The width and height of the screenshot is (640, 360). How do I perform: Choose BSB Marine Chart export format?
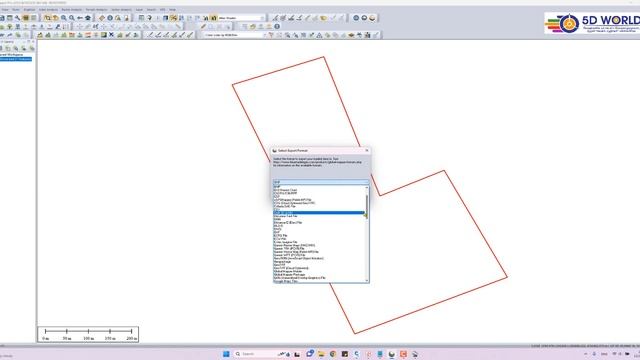(x=285, y=190)
